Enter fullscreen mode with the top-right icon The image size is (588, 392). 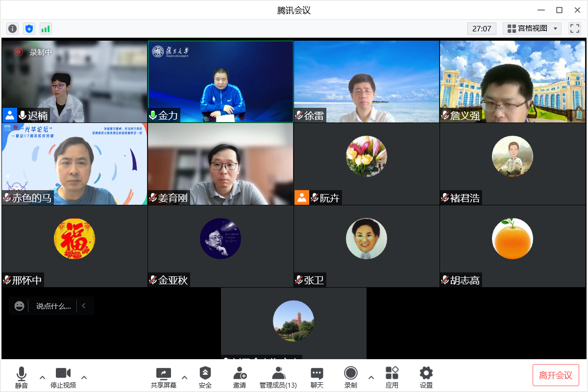574,28
